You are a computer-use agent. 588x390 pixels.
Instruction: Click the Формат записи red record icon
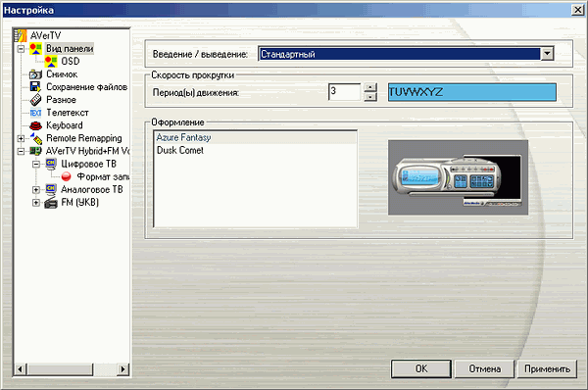click(66, 176)
